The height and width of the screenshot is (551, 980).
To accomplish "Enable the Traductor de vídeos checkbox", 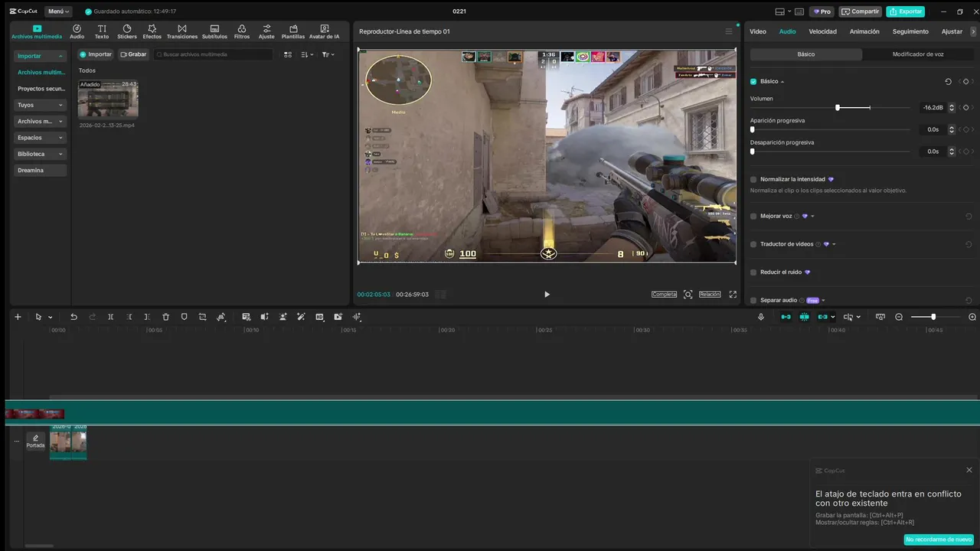I will point(753,244).
